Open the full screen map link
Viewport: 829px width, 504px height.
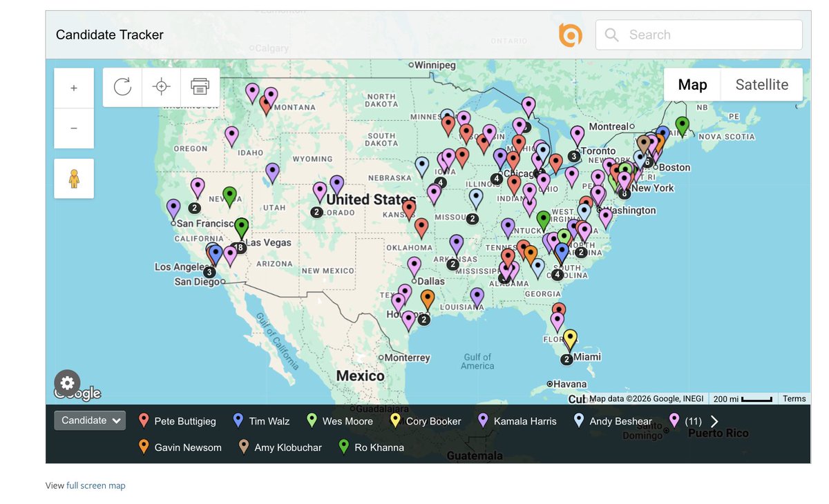pyautogui.click(x=96, y=485)
